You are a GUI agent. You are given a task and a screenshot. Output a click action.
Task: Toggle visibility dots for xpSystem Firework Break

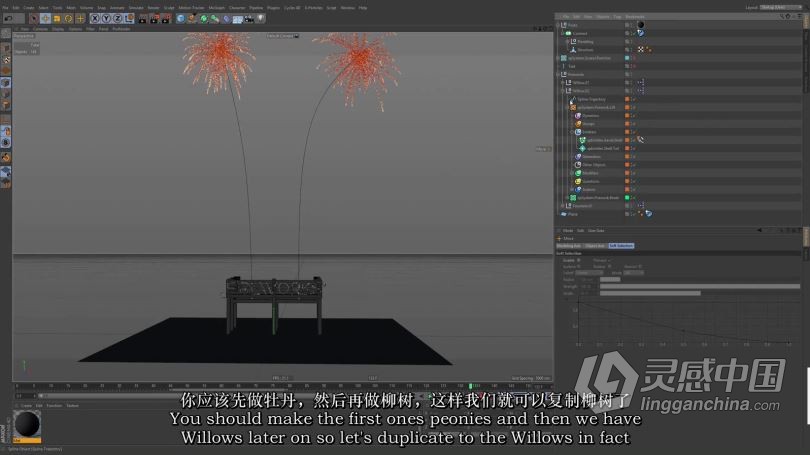633,198
